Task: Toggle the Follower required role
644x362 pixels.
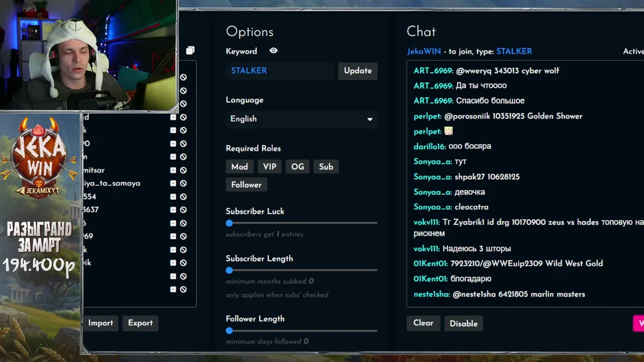Action: [x=247, y=185]
